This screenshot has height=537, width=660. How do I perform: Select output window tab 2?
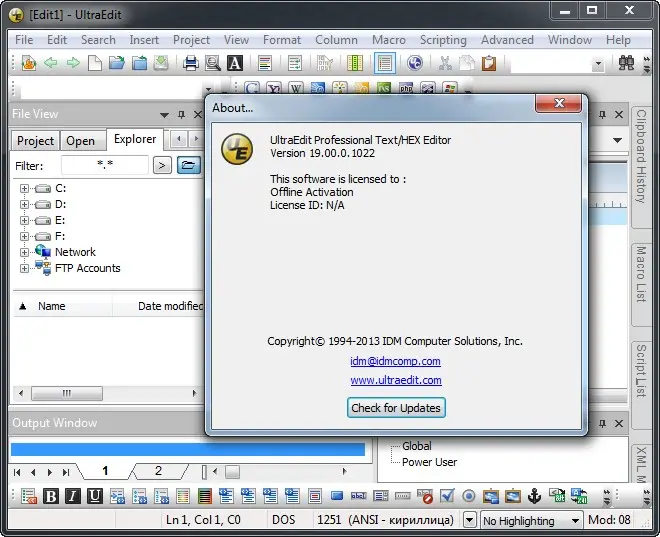[158, 471]
